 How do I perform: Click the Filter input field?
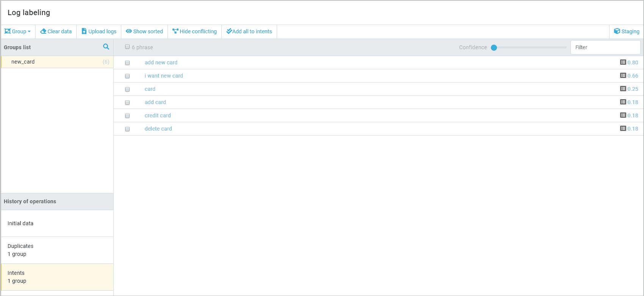click(605, 47)
